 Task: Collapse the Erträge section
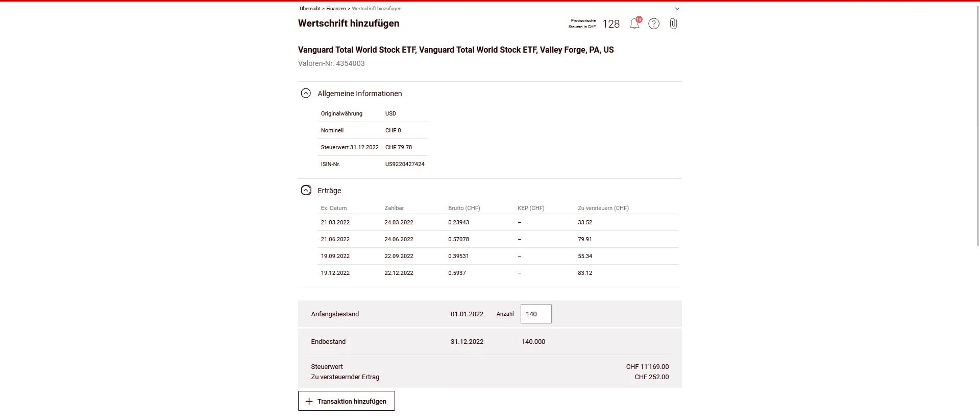306,191
